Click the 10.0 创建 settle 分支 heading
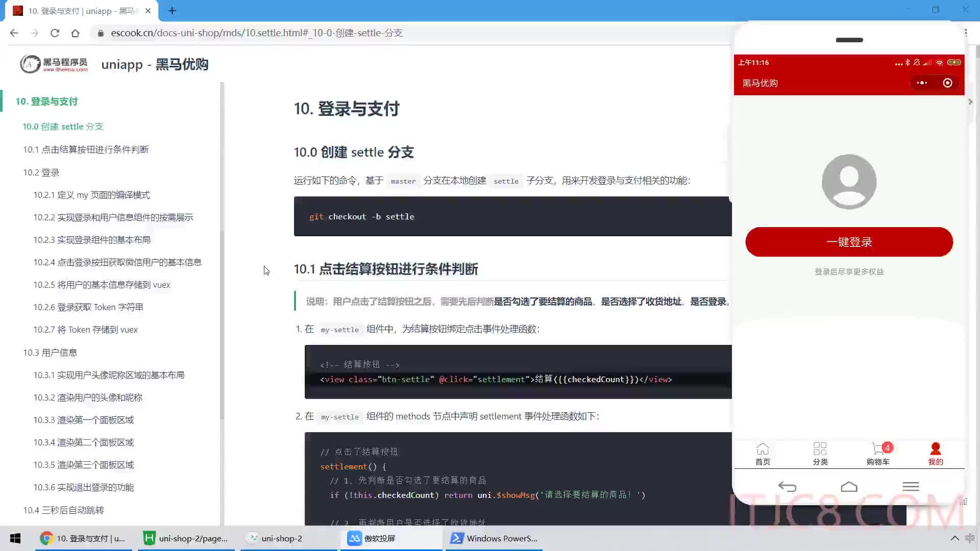The height and width of the screenshot is (551, 980). point(354,152)
